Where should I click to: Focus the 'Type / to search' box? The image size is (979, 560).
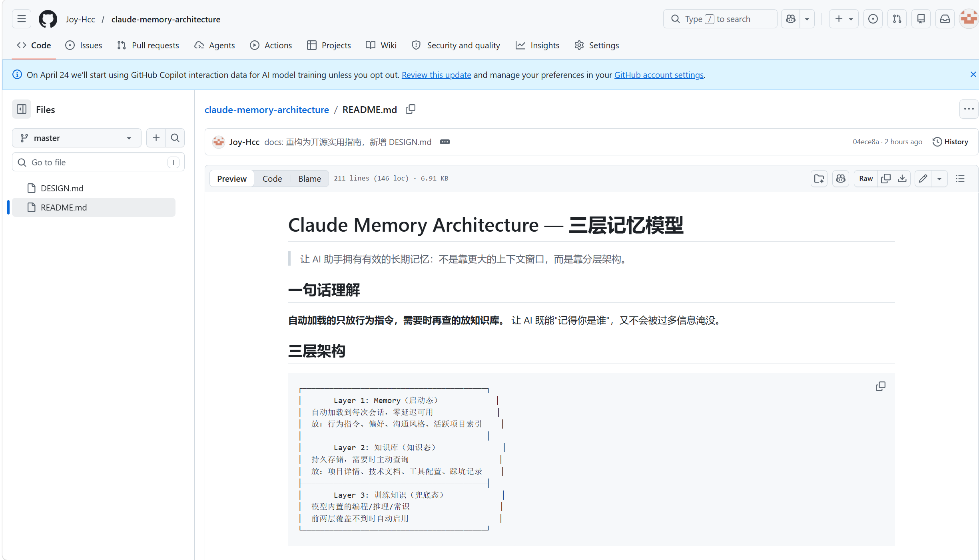point(720,19)
